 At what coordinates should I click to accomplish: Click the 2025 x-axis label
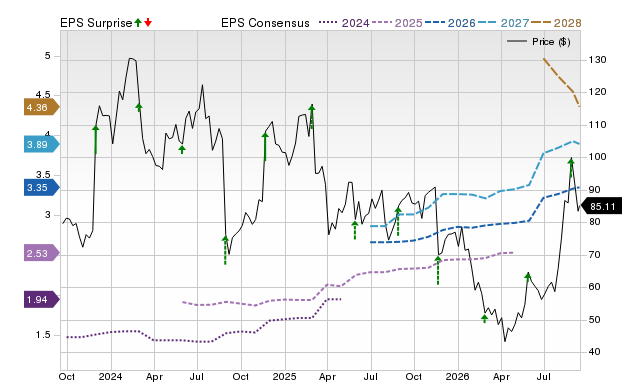coord(284,376)
